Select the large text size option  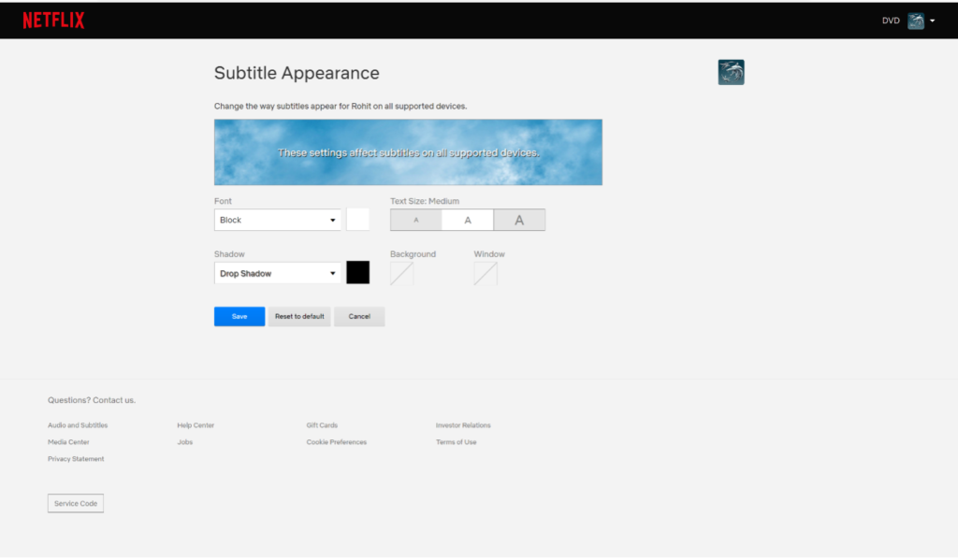tap(519, 220)
